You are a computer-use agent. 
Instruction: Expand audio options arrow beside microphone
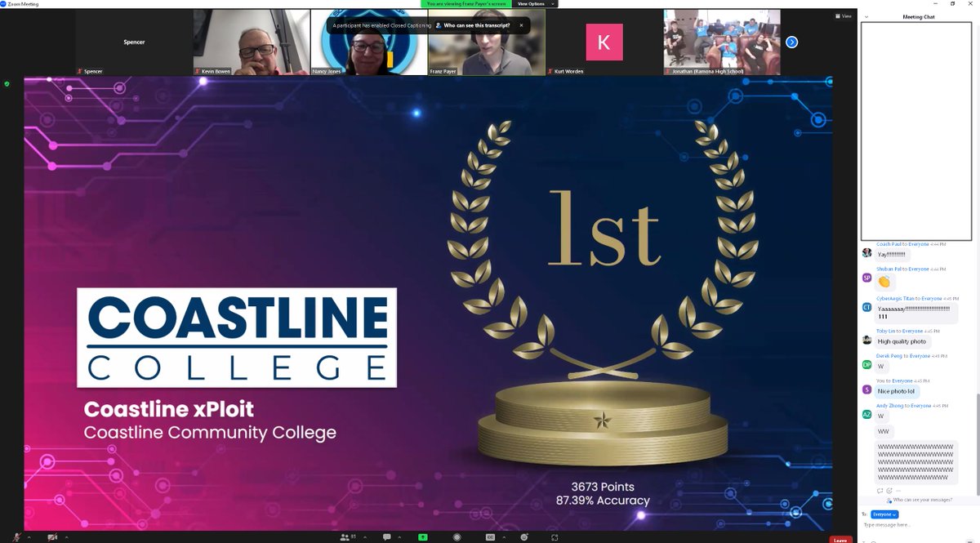pyautogui.click(x=29, y=536)
